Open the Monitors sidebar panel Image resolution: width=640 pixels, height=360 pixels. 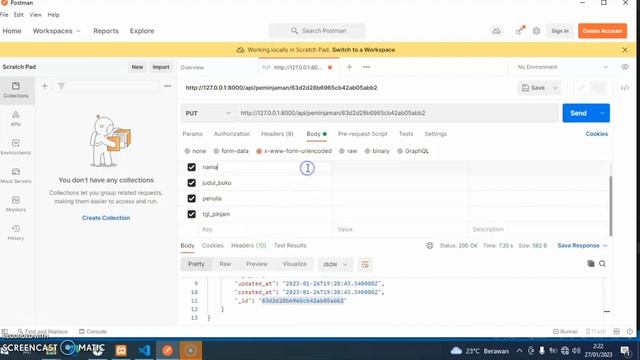pyautogui.click(x=16, y=204)
